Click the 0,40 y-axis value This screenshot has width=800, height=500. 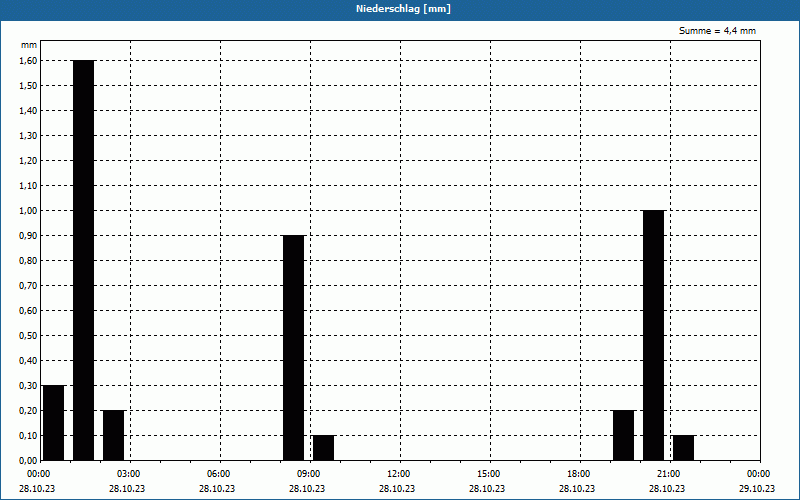tap(28, 361)
